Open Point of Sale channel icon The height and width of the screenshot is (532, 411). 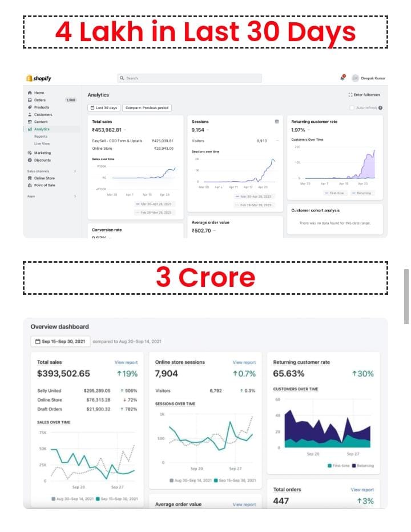(x=30, y=185)
